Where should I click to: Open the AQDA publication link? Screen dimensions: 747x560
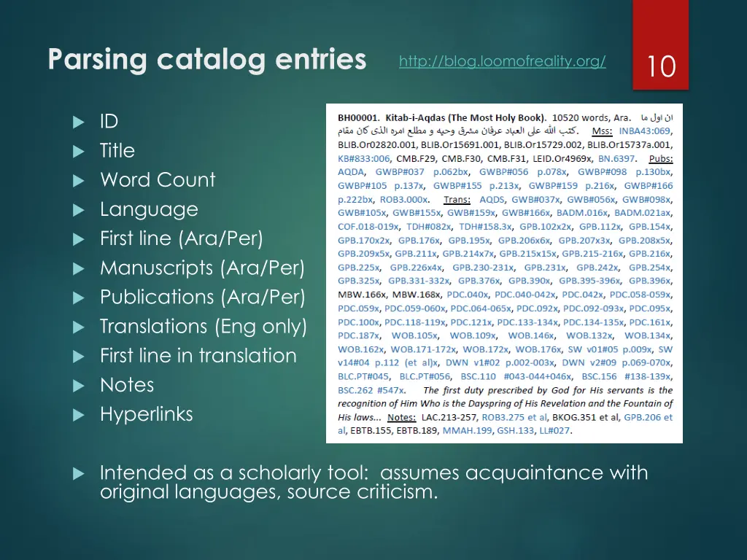(x=351, y=172)
